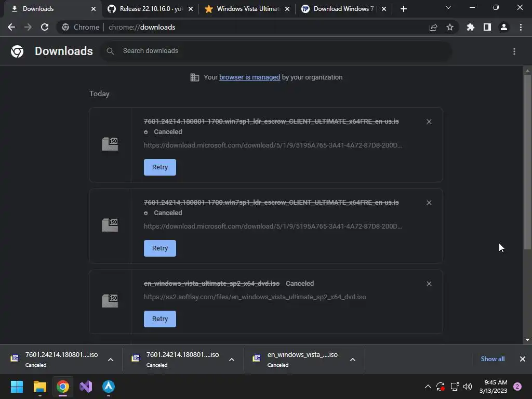Open a new browser tab
The height and width of the screenshot is (399, 532).
tap(403, 9)
